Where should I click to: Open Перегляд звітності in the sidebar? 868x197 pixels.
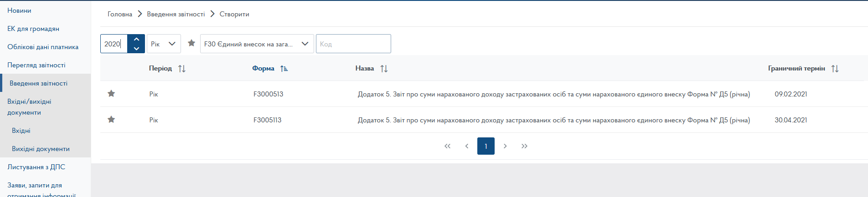[x=36, y=65]
